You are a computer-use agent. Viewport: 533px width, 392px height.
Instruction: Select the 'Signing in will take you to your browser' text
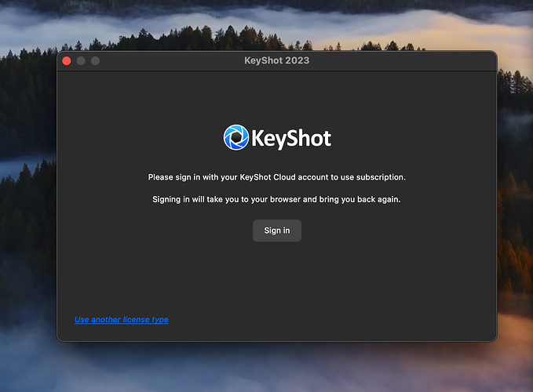pyautogui.click(x=276, y=199)
